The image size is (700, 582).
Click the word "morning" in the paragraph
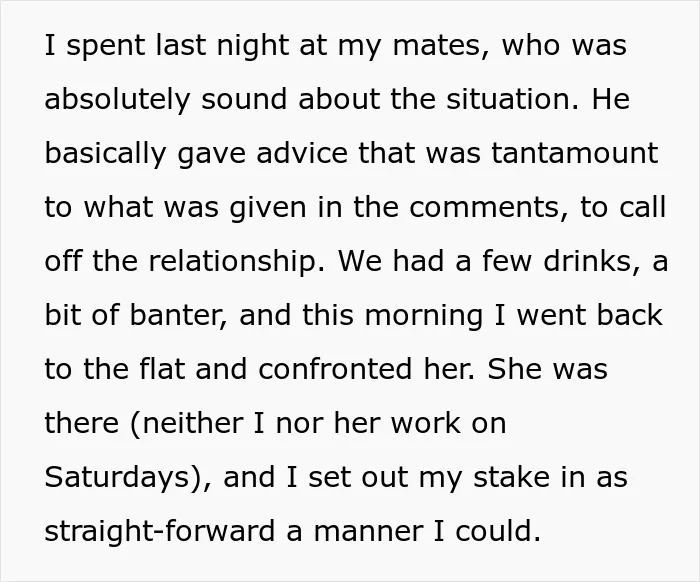click(424, 317)
